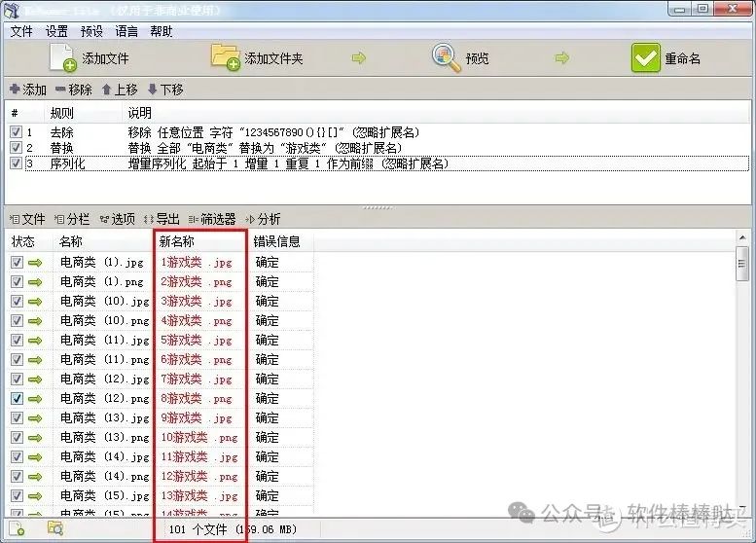
Task: Click the 规则 column header in rules list
Action: pyautogui.click(x=61, y=113)
